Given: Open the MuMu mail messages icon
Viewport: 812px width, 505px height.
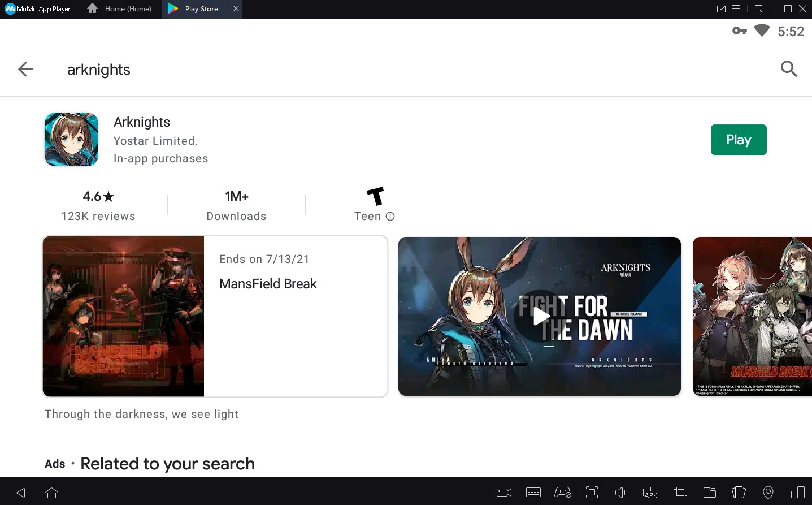Looking at the screenshot, I should [x=721, y=9].
